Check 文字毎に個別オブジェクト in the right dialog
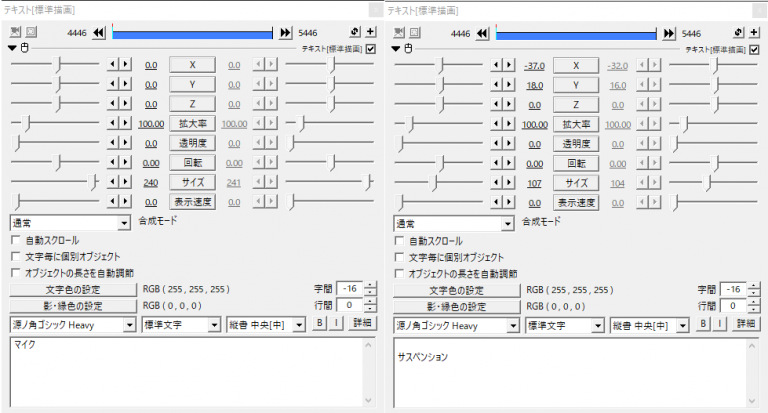This screenshot has height=413, width=768. pos(399,257)
